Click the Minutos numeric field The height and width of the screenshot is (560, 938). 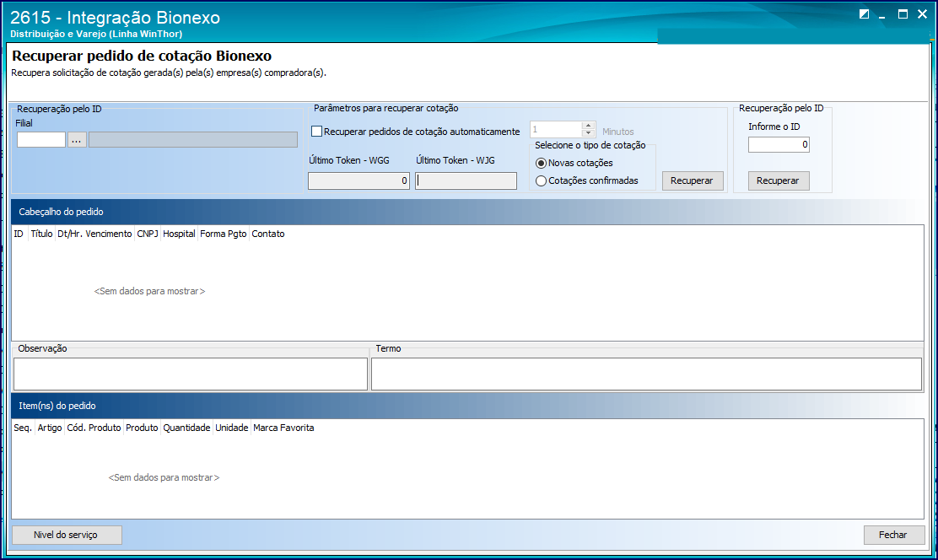(556, 129)
